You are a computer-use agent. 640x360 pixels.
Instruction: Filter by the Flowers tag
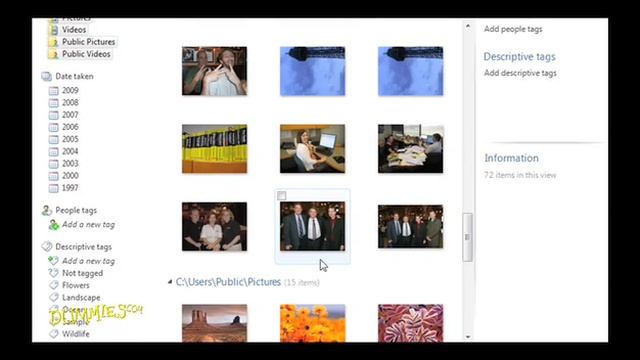point(76,285)
